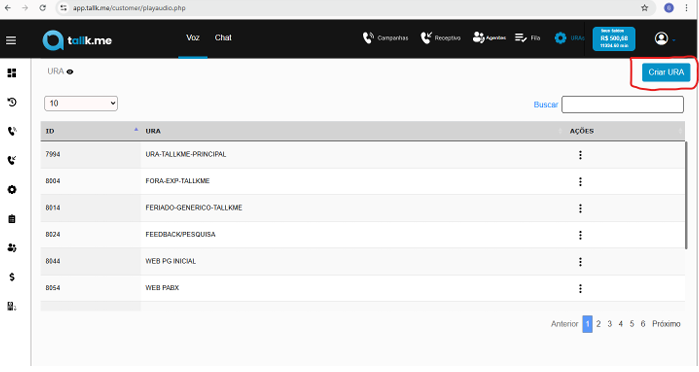Switch to the Voz tab
Screen dimensions: 699x372
193,38
